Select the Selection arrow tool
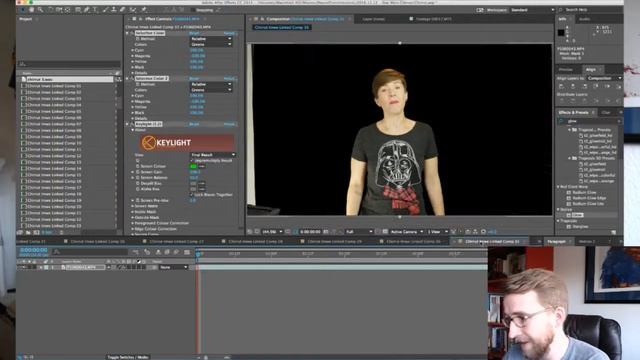Viewport: 640px width, 360px height. 22,9
